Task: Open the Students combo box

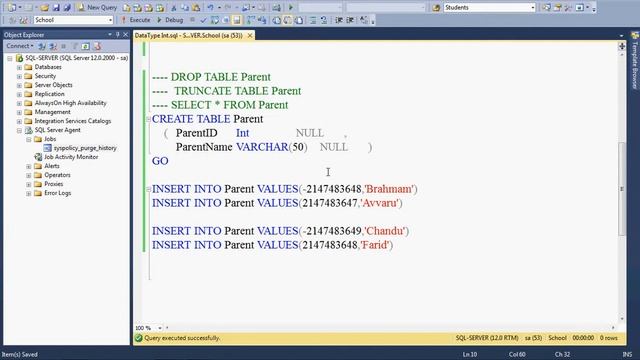Action: (x=489, y=7)
